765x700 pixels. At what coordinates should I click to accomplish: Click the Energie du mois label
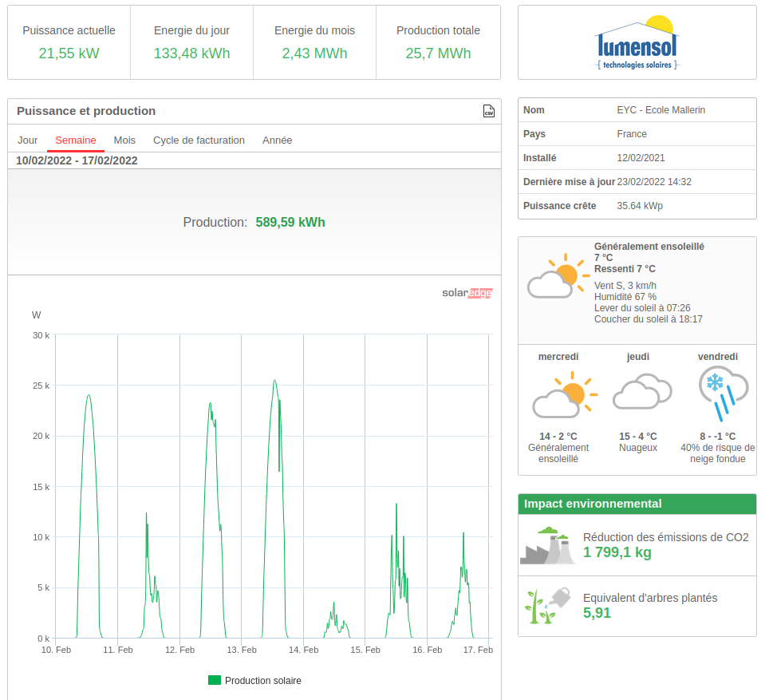click(x=314, y=30)
